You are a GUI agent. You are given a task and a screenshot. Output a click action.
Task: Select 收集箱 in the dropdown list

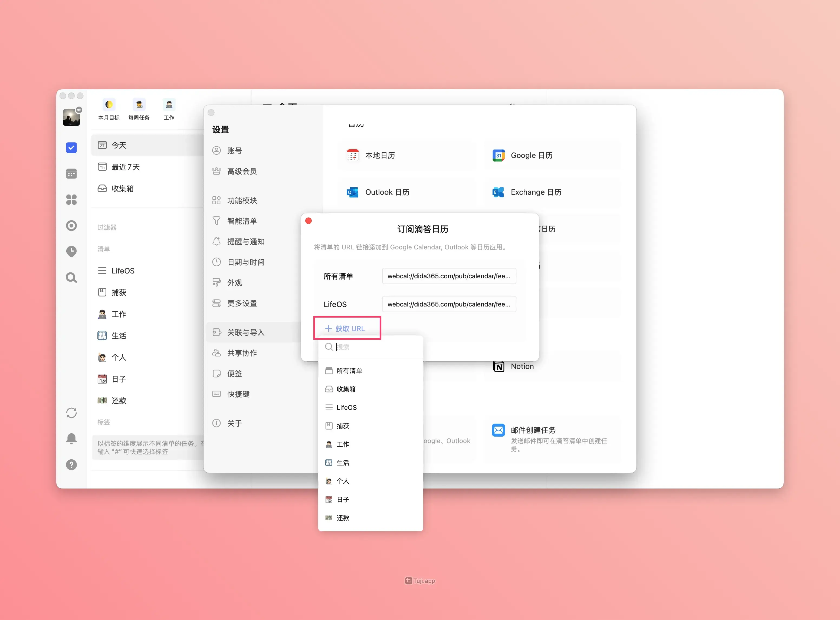tap(346, 389)
